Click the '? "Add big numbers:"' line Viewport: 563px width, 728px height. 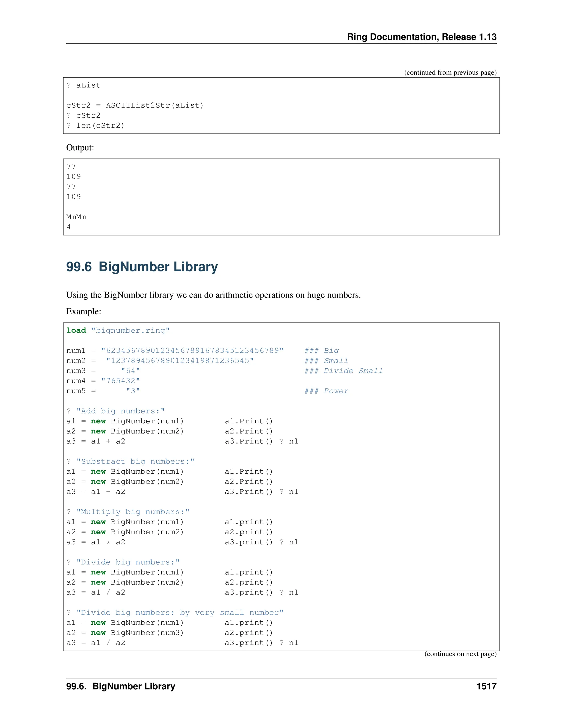click(115, 411)
